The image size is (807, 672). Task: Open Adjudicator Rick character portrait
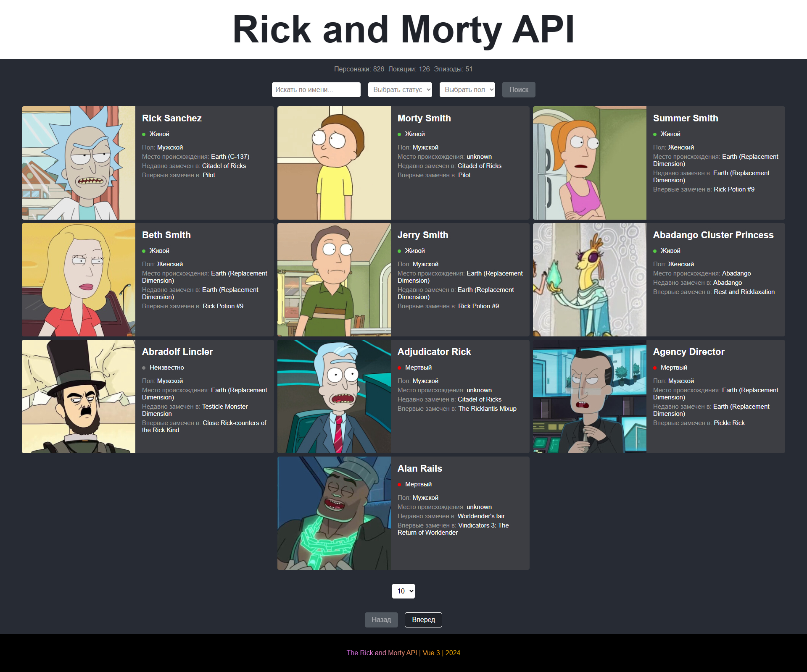pos(334,396)
